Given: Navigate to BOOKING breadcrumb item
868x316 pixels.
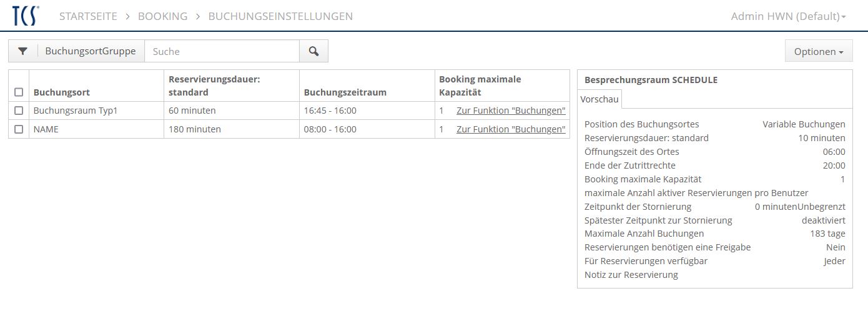Looking at the screenshot, I should (x=162, y=16).
